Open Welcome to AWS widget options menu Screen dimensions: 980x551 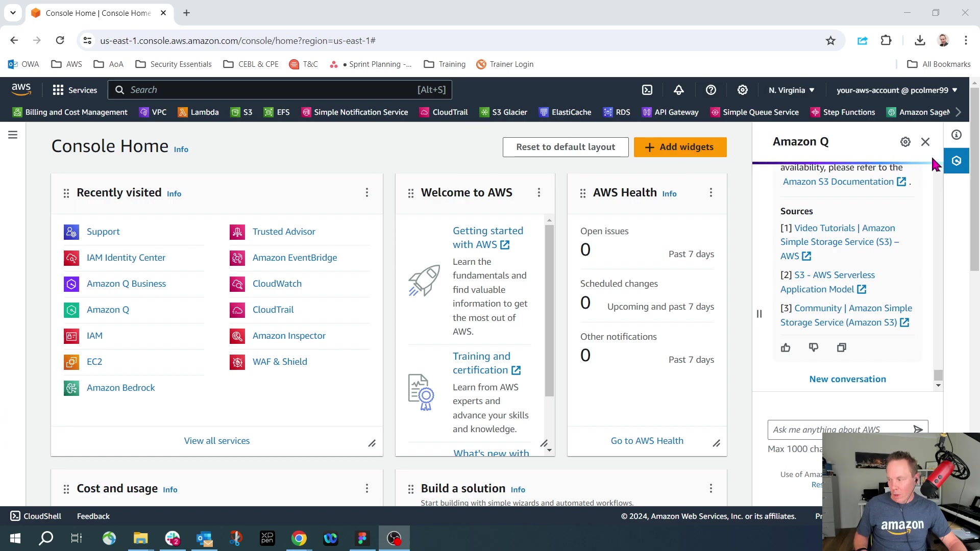[x=539, y=193]
